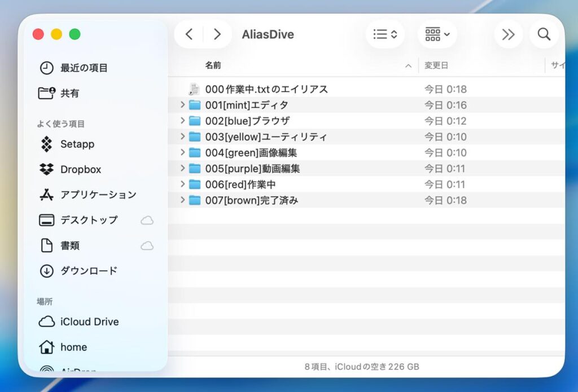The width and height of the screenshot is (578, 392).
Task: Open the home folder in sidebar
Action: pyautogui.click(x=73, y=347)
